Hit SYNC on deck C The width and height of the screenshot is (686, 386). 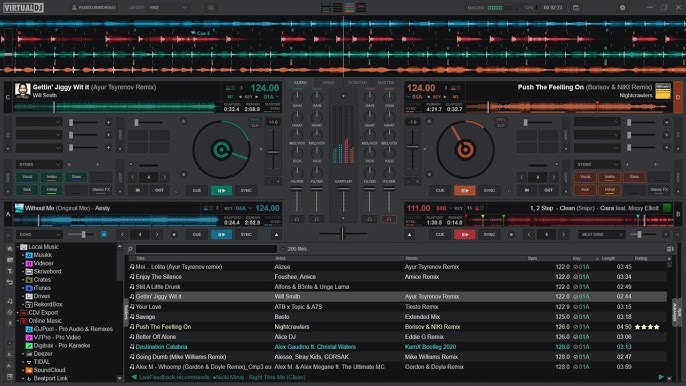point(246,190)
